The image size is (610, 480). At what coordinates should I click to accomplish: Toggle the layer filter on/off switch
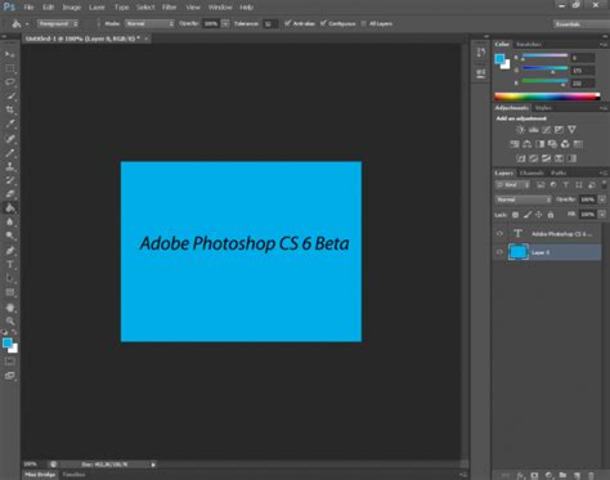coord(604,185)
